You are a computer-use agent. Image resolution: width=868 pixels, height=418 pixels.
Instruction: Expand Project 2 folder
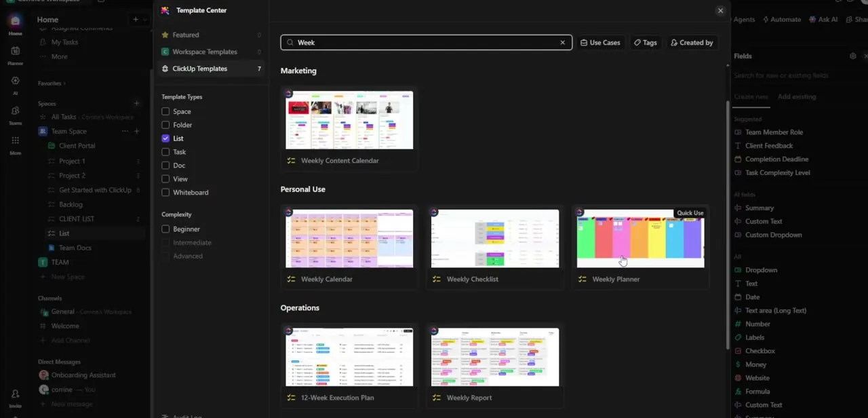coord(71,176)
